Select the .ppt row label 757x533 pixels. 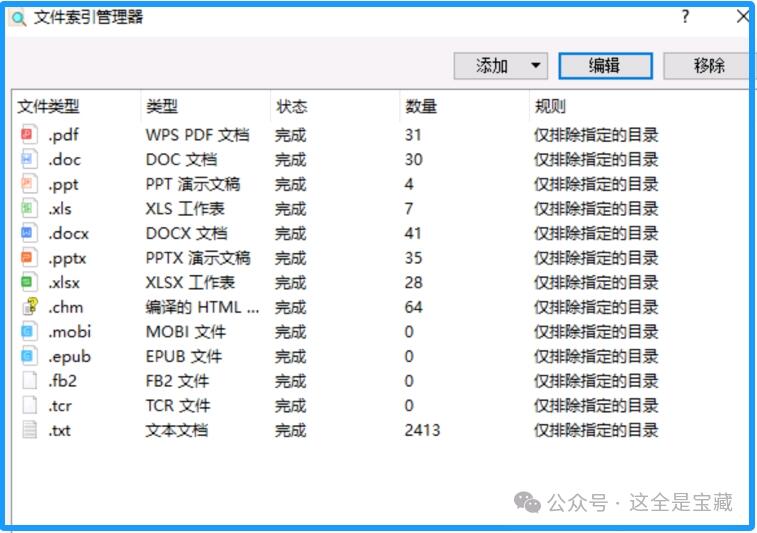click(x=63, y=185)
